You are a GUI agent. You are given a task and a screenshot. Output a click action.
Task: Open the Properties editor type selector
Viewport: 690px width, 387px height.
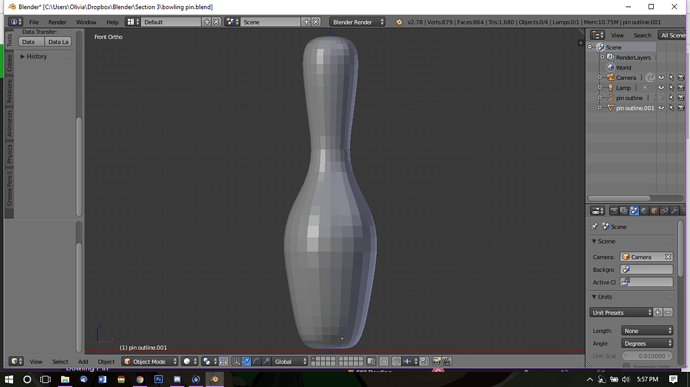(x=597, y=211)
